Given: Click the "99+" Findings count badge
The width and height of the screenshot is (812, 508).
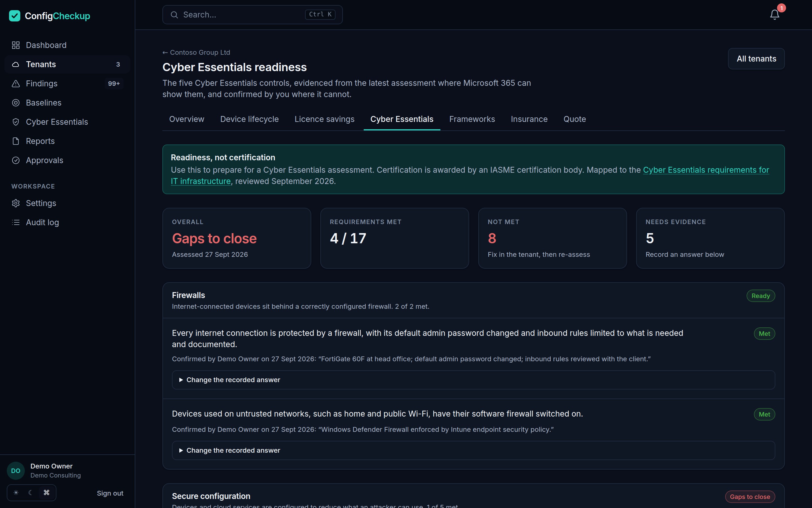Looking at the screenshot, I should click(114, 83).
